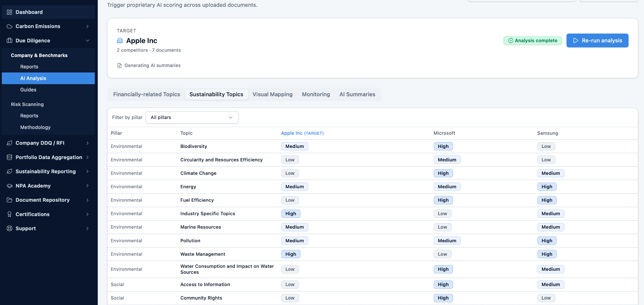Image resolution: width=644 pixels, height=305 pixels.
Task: Click the Sustainability Reporting leaf icon
Action: [9, 171]
